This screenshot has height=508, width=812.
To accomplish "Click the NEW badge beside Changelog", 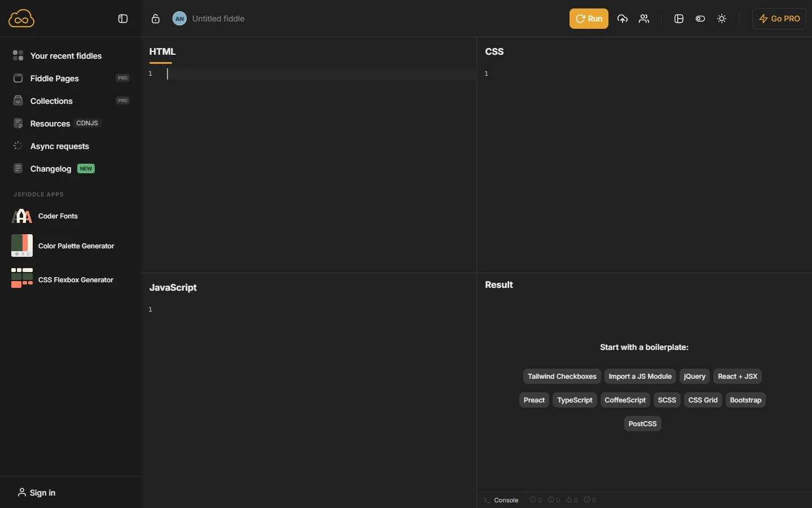I will (86, 169).
